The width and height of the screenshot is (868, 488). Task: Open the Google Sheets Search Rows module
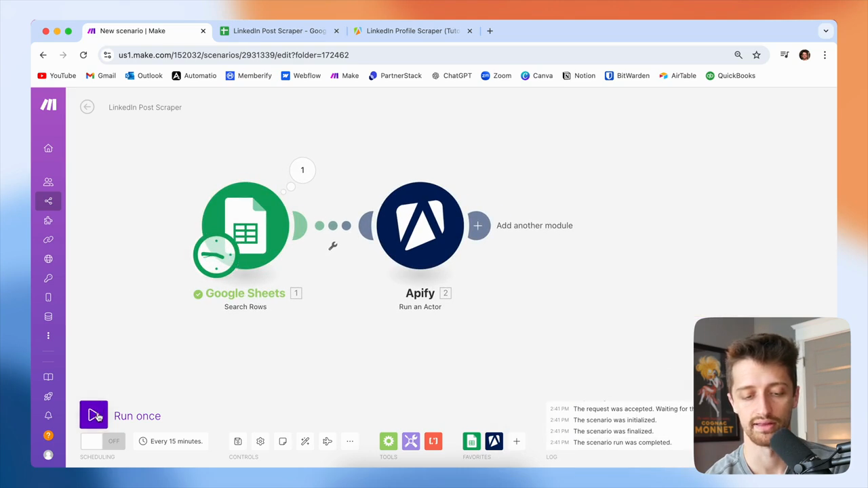pyautogui.click(x=245, y=226)
